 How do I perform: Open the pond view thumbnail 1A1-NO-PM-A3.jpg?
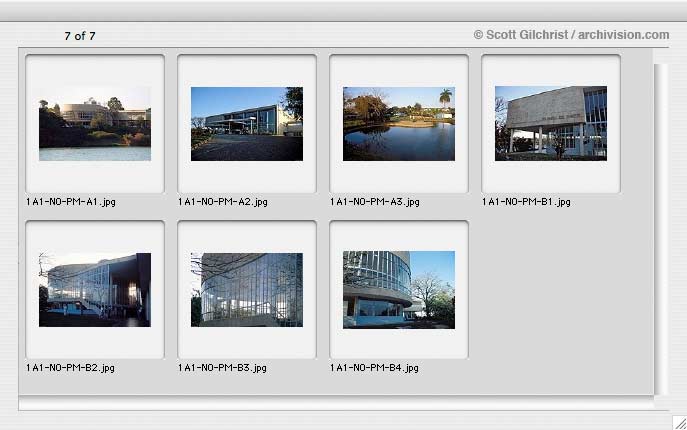coord(399,124)
